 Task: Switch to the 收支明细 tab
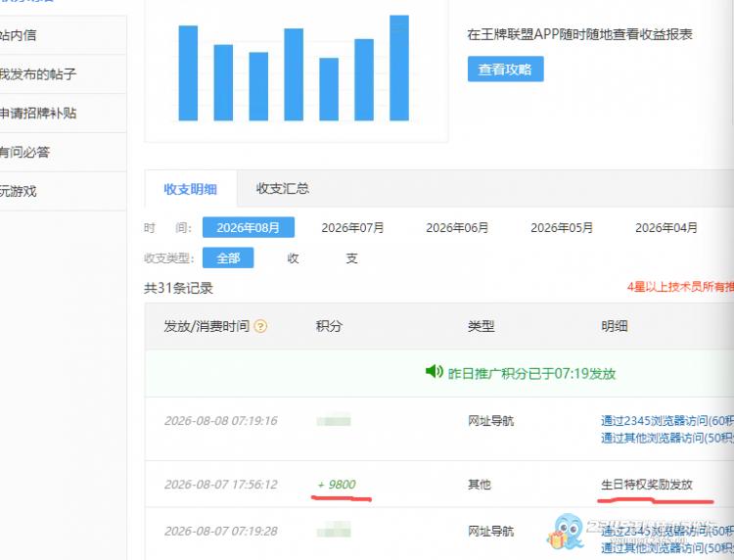pos(191,189)
